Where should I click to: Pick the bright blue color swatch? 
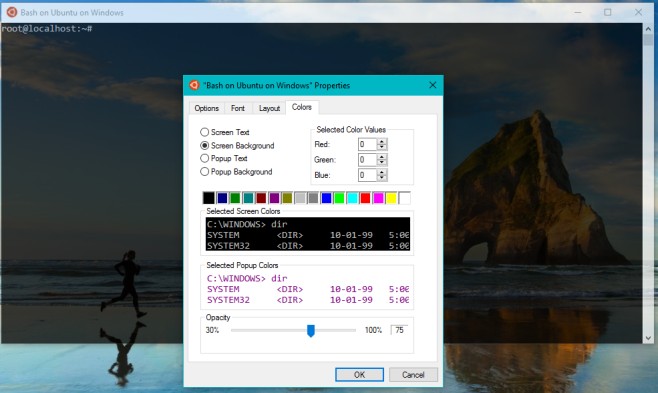pyautogui.click(x=326, y=198)
